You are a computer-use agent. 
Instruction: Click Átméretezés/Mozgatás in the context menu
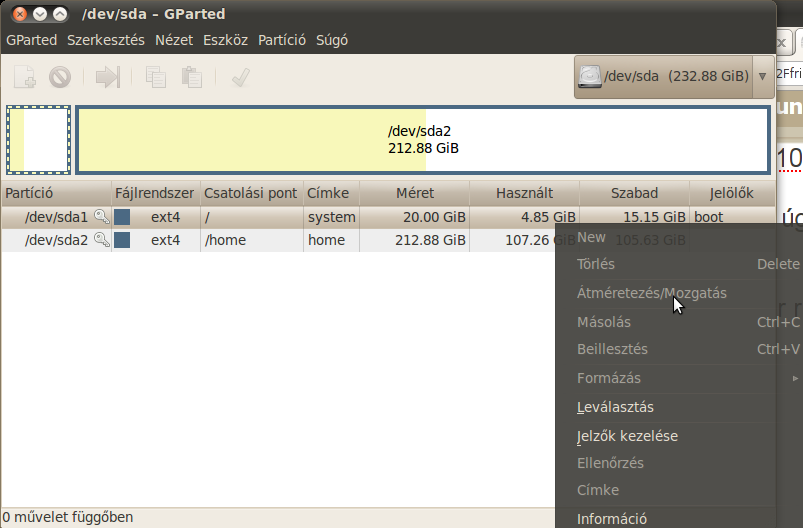[x=651, y=293]
